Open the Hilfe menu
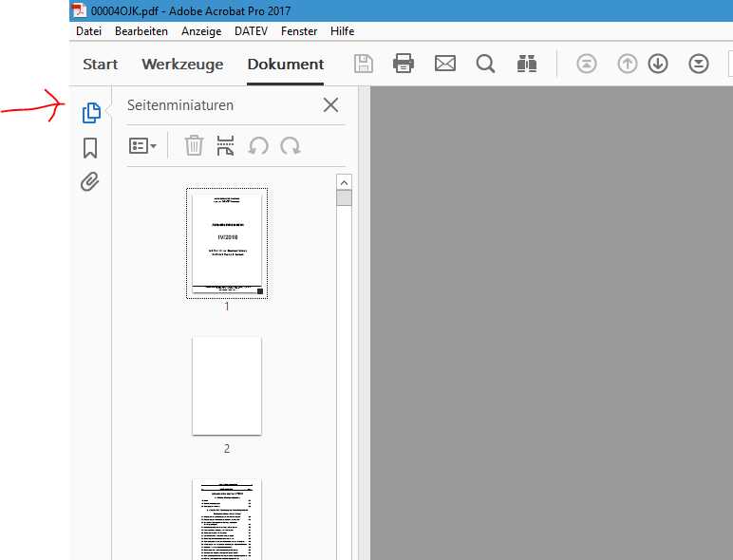This screenshot has height=560, width=733. click(x=342, y=31)
